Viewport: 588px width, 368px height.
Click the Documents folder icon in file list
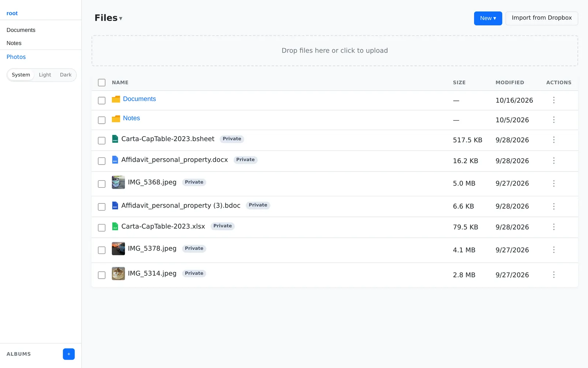click(116, 99)
